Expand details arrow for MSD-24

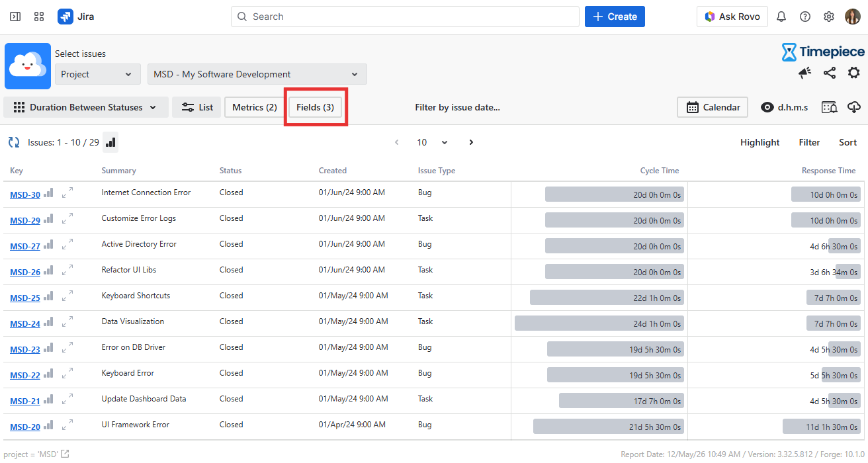point(67,321)
